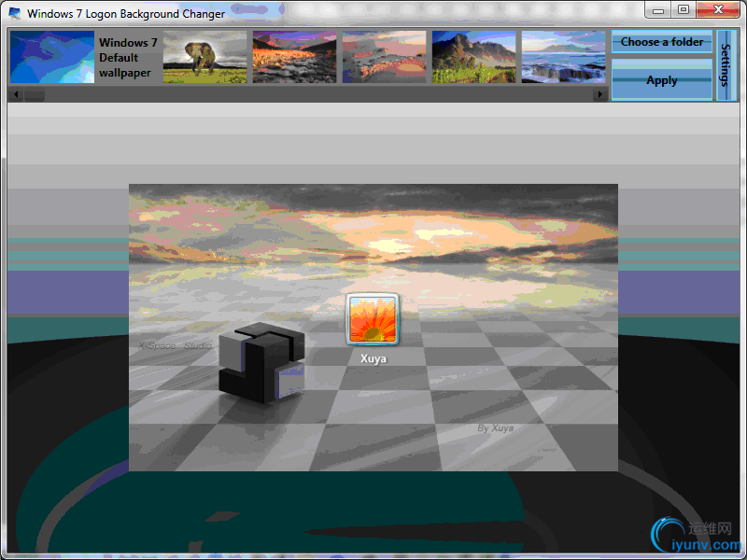Minimize the Logon Background Changer window

pos(658,10)
